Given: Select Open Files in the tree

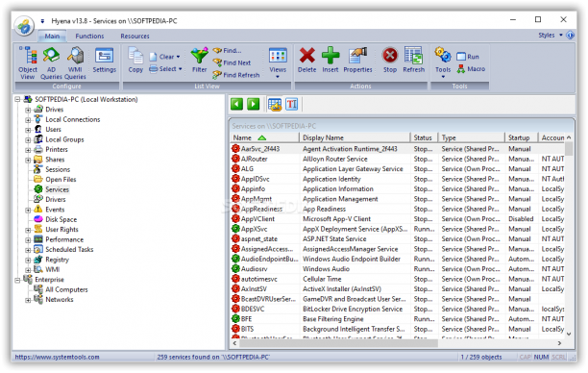Looking at the screenshot, I should tap(61, 180).
